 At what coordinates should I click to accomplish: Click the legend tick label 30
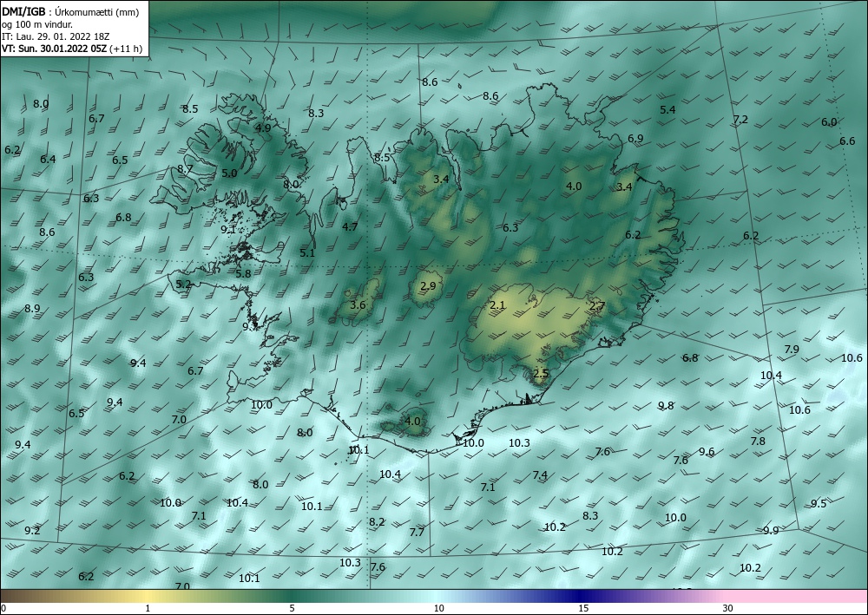[x=727, y=609]
